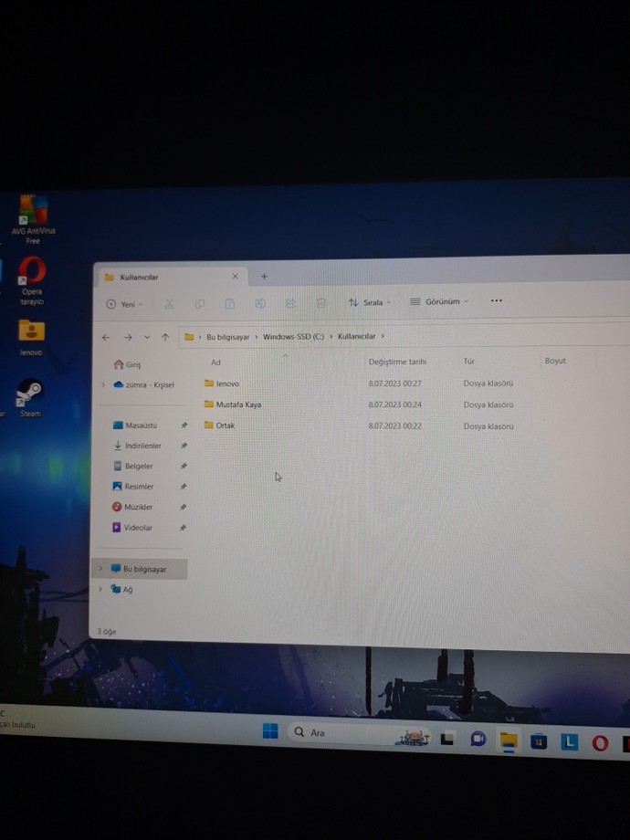Sort by the Boyut column header
Viewport: 630px width, 840px height.
pos(555,361)
